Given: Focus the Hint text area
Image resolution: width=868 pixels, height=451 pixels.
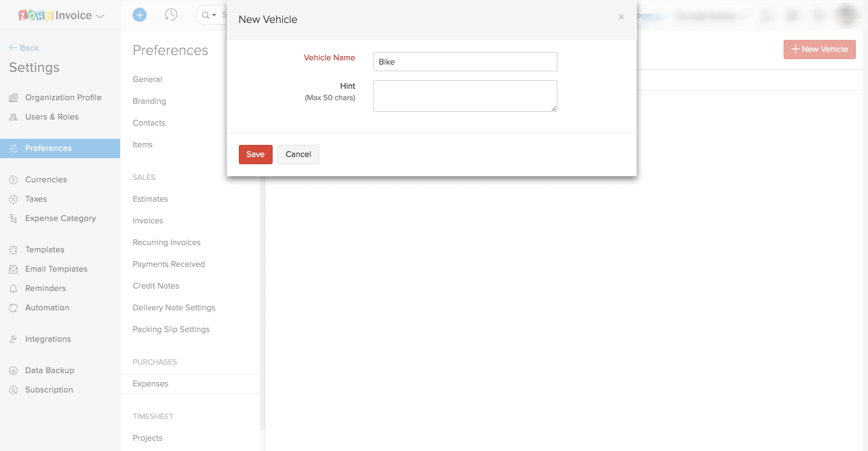Looking at the screenshot, I should click(464, 96).
